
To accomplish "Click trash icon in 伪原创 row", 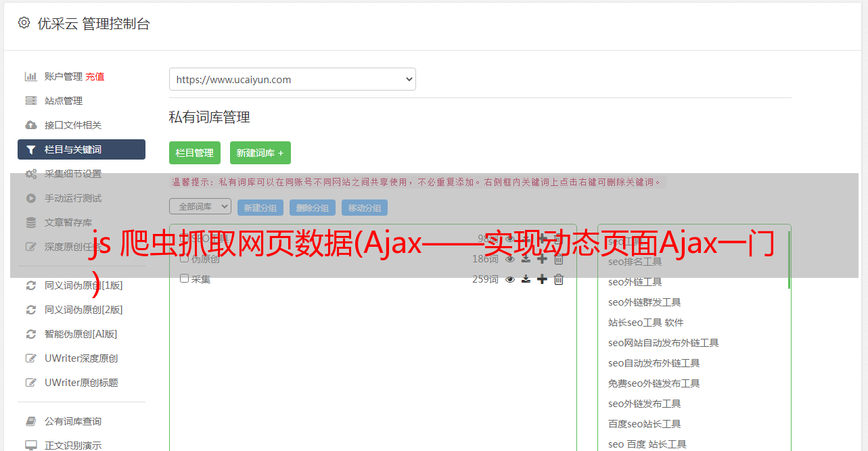I will click(x=558, y=259).
